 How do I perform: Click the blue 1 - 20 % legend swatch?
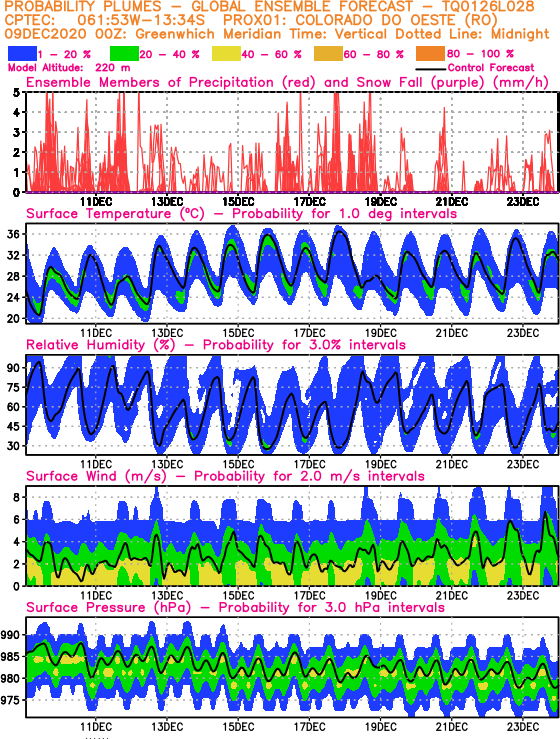pyautogui.click(x=22, y=54)
